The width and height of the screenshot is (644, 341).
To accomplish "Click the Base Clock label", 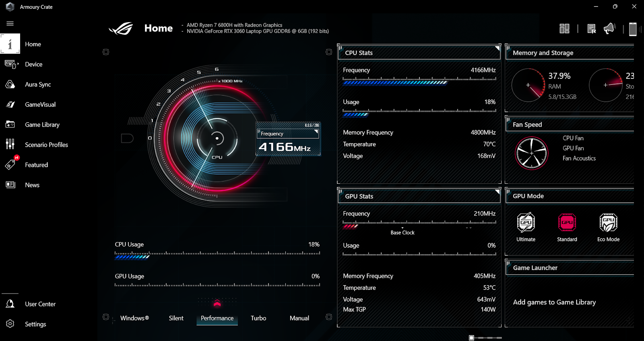I will [x=402, y=233].
